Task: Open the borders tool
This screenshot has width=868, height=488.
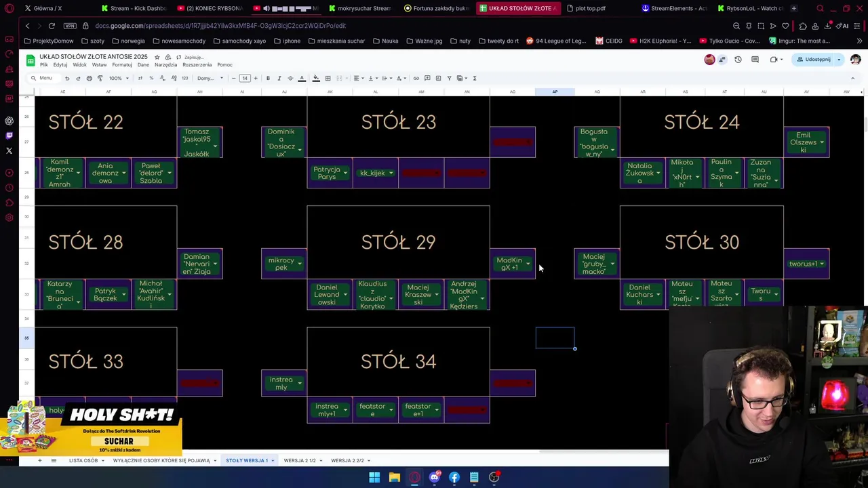Action: tap(328, 78)
